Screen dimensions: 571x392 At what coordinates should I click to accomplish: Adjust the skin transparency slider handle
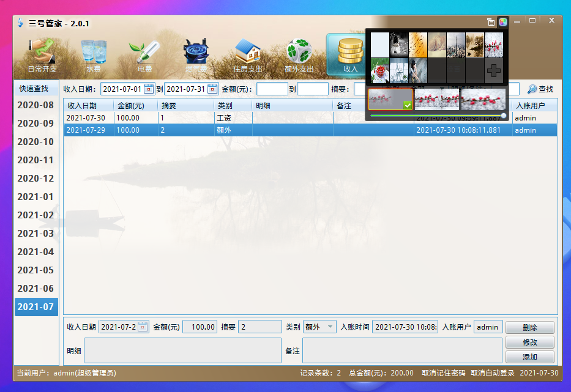pyautogui.click(x=503, y=116)
